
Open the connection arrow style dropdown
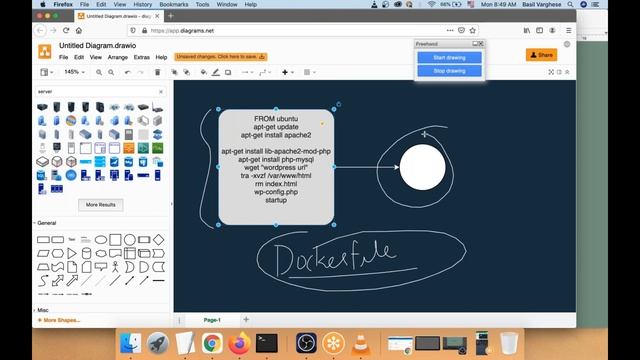(247, 72)
